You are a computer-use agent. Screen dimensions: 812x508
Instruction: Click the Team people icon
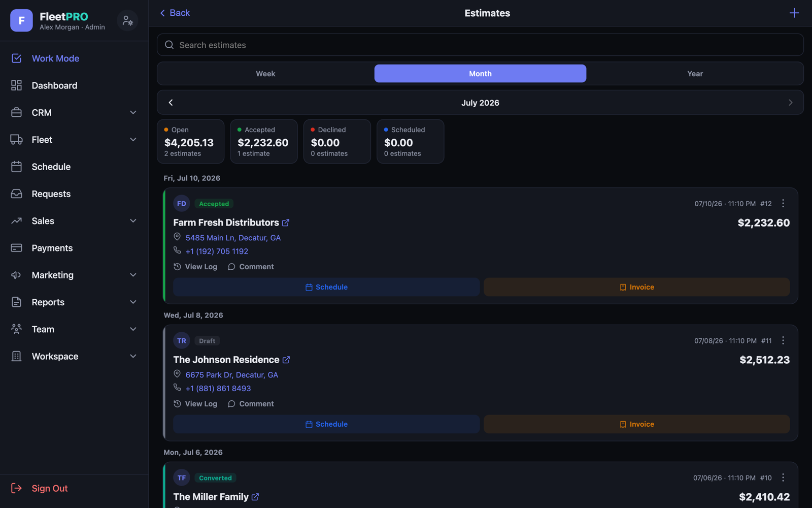point(16,329)
